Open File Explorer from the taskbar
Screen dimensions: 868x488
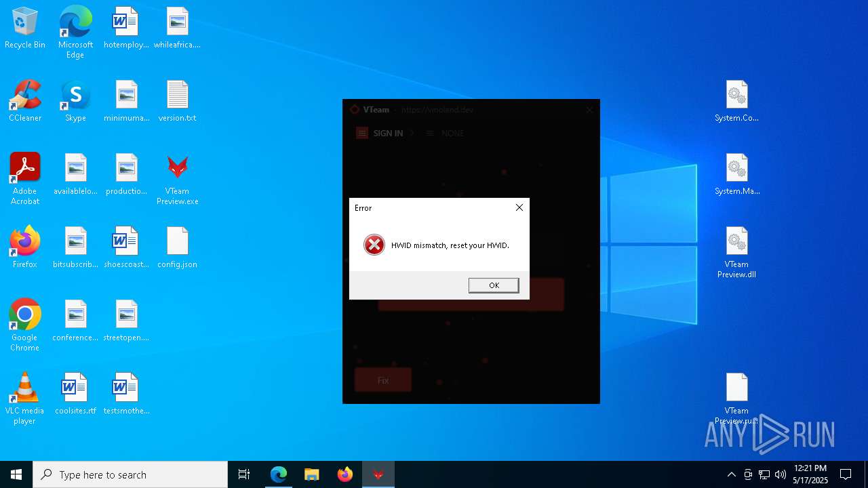[x=311, y=474]
